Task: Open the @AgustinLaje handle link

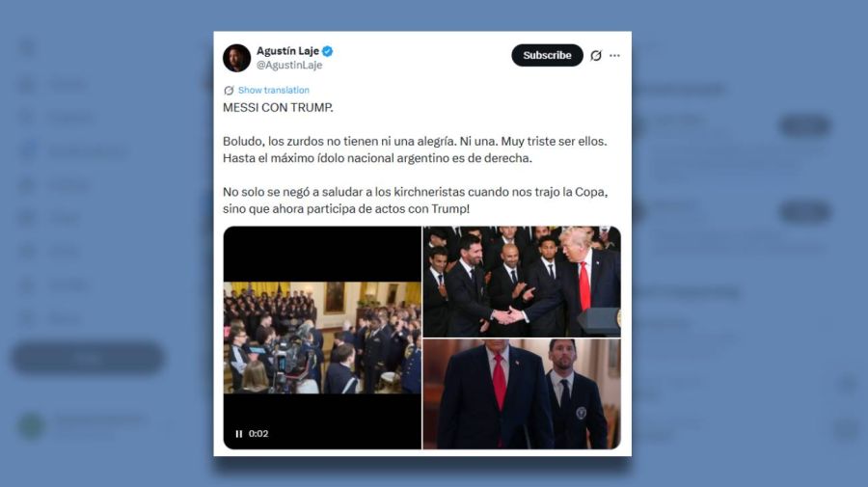Action: 289,66
